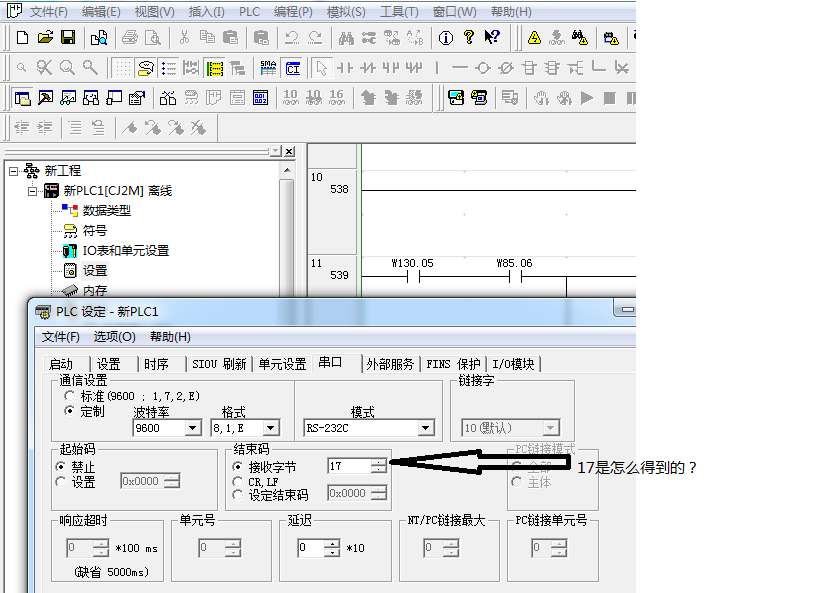Click the received bytes field showing 17
This screenshot has width=819, height=593.
[x=348, y=466]
